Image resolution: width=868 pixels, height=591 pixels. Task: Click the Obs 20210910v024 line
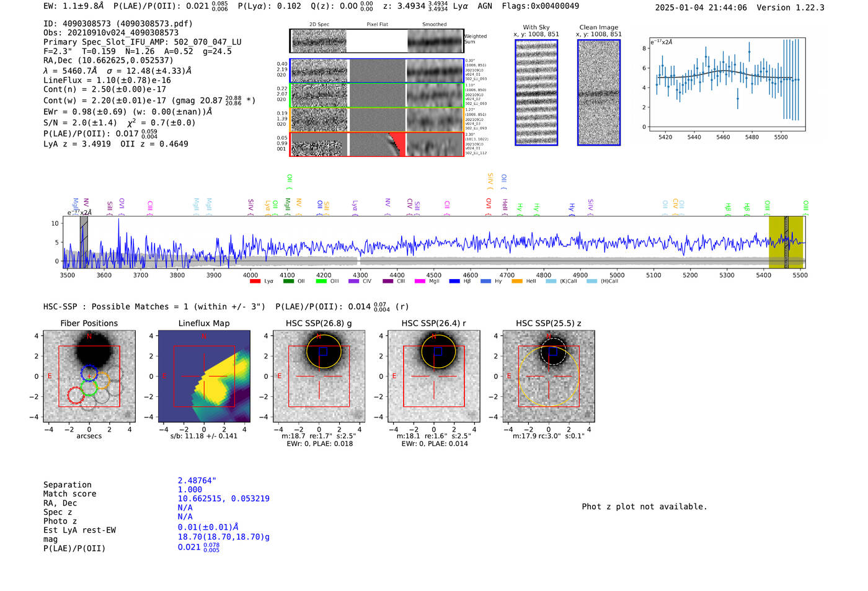[111, 33]
